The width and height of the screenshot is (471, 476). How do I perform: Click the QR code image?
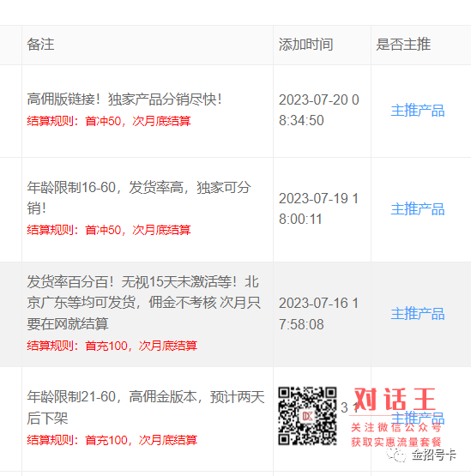coord(307,416)
